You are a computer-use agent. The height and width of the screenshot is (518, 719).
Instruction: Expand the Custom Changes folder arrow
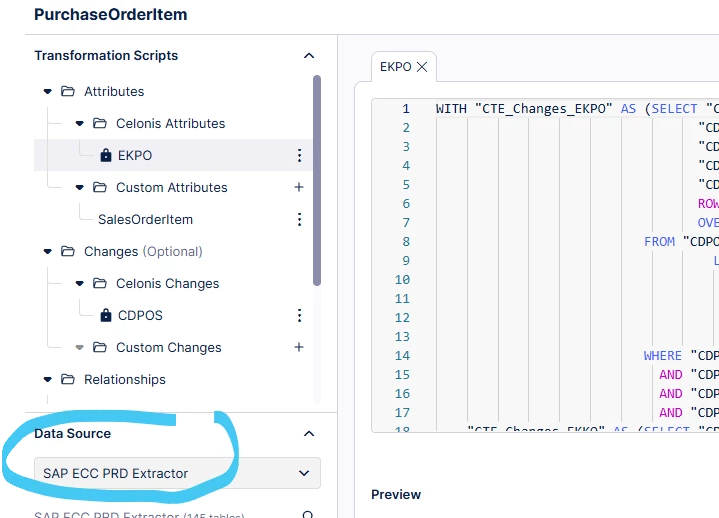click(x=80, y=347)
